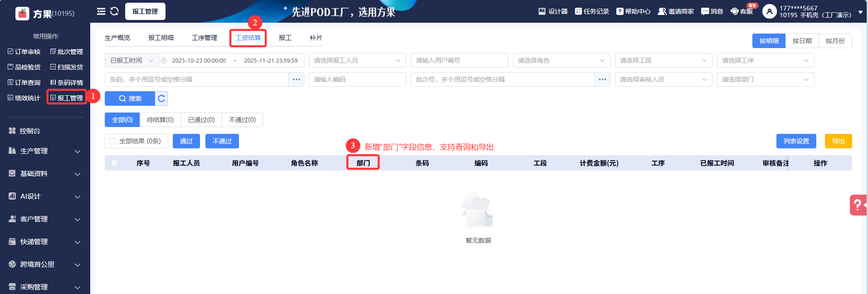Click the 请输入编码 input field
Image resolution: width=868 pixels, height=294 pixels.
click(357, 79)
